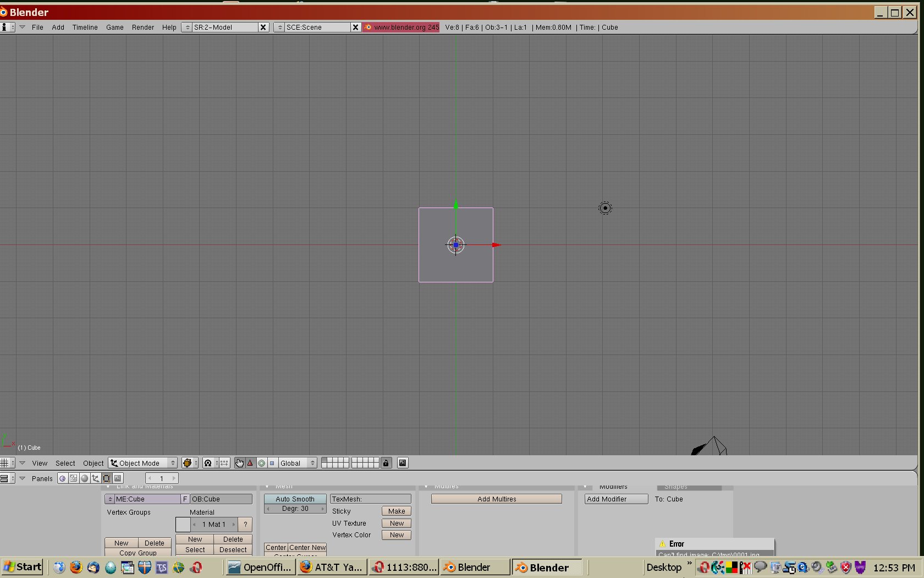Switch to the Object context axes icon
This screenshot has width=924, height=578.
[96, 478]
